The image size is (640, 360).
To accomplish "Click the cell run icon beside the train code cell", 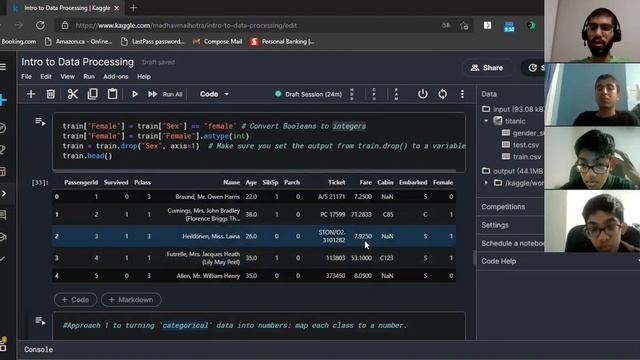I will click(40, 122).
